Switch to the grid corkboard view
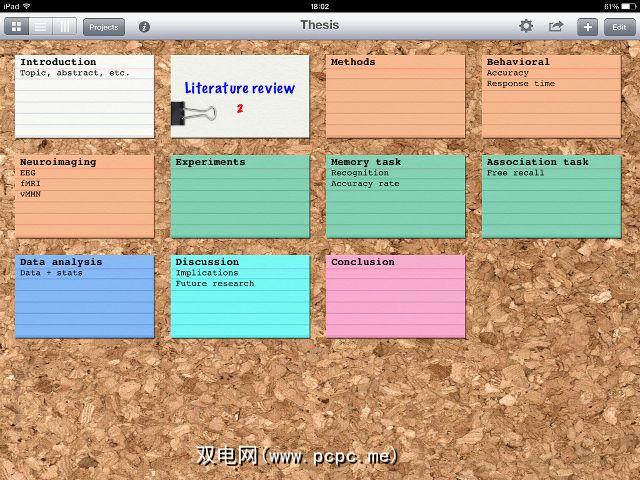This screenshot has width=640, height=480. (x=16, y=27)
